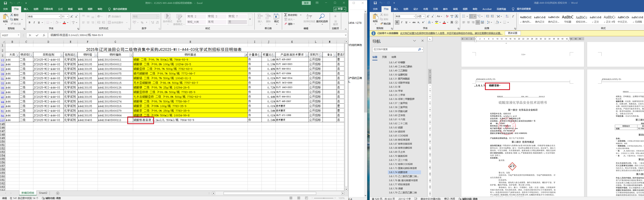Screen dimensions: 644x200
Task: Open Excel font name dropdown
Action: [x=59, y=16]
